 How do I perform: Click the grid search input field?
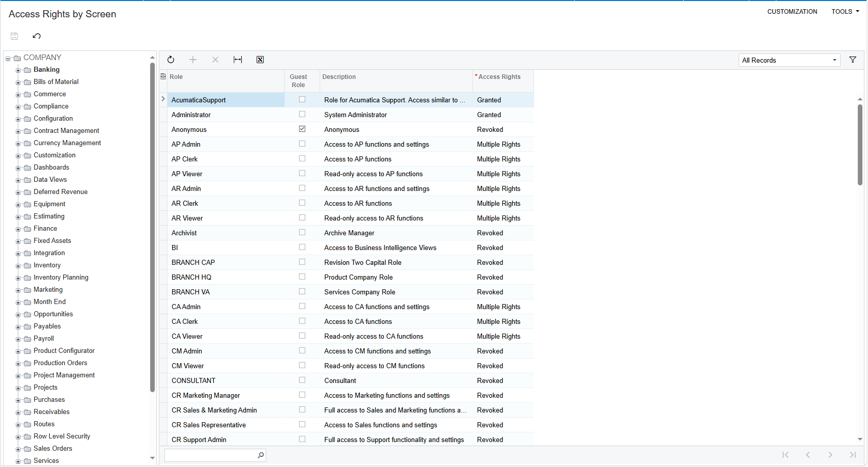211,455
